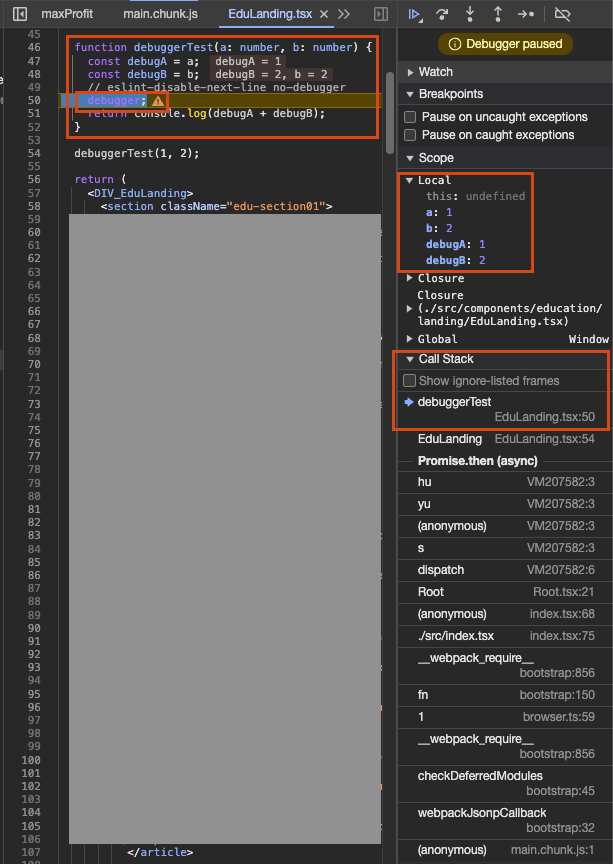Click the warning icon beside debugger statement

158,101
